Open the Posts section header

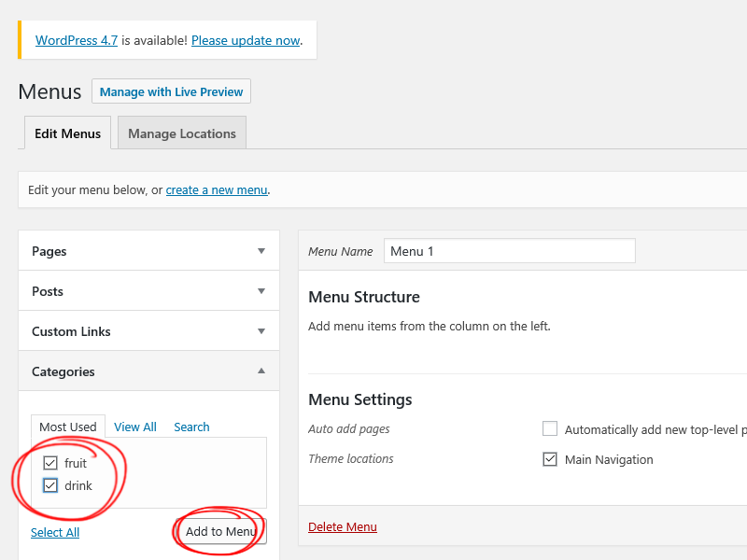[x=148, y=291]
